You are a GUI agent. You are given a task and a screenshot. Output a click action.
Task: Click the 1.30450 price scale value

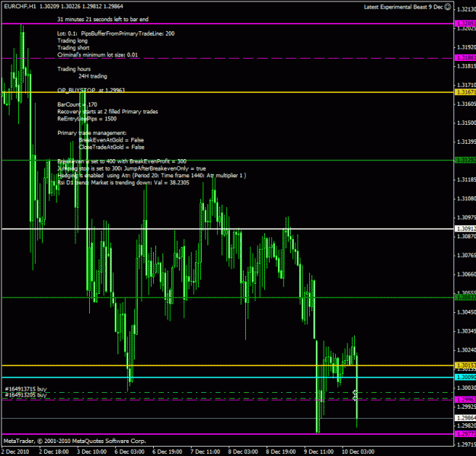[466, 312]
